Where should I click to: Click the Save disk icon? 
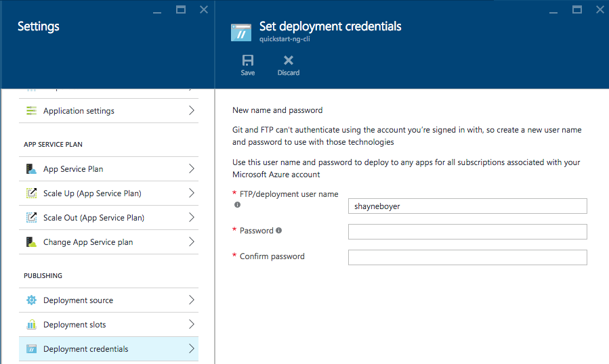point(248,60)
